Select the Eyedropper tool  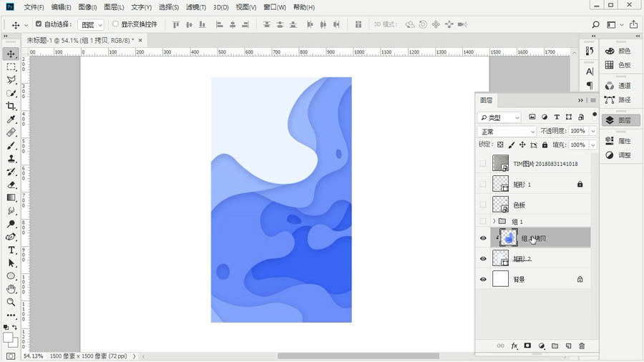tap(11, 119)
